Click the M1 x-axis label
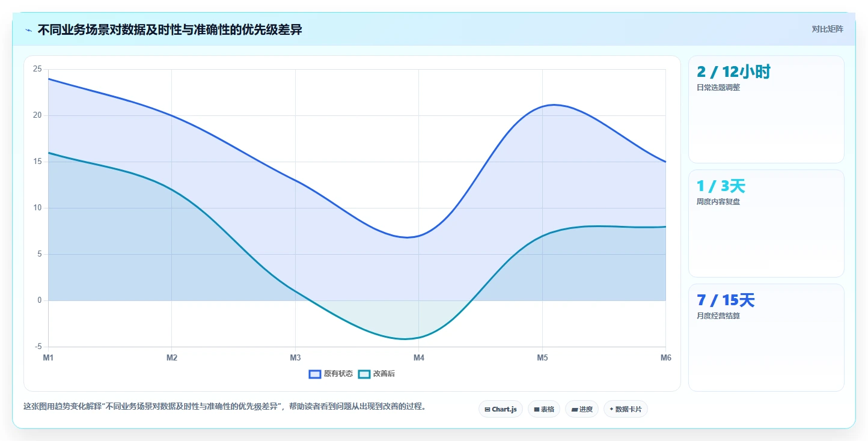 pos(48,358)
